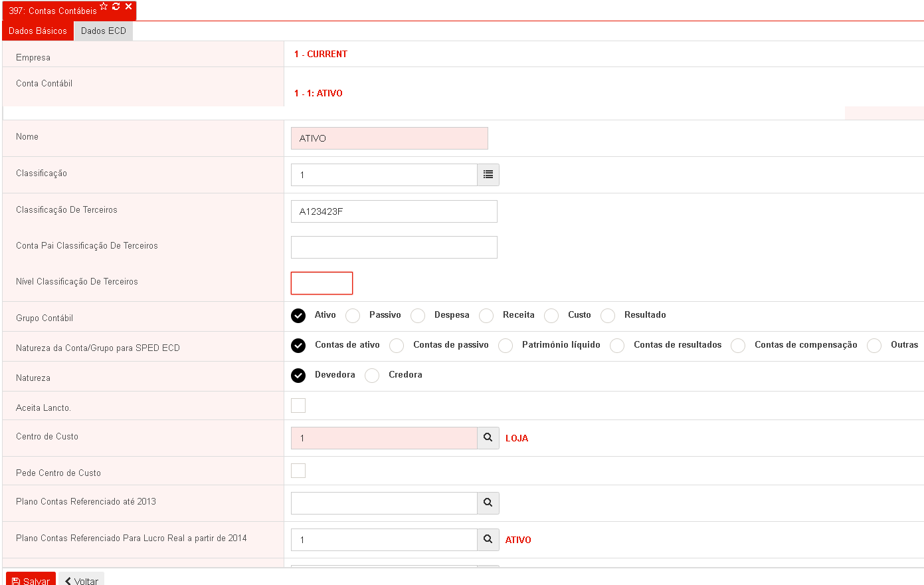Switch to Dados Básicos tab
Screen dimensions: 924x585
pos(38,31)
